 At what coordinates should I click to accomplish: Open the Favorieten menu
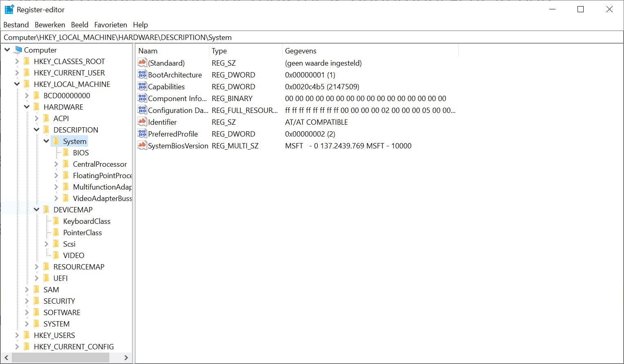click(111, 25)
